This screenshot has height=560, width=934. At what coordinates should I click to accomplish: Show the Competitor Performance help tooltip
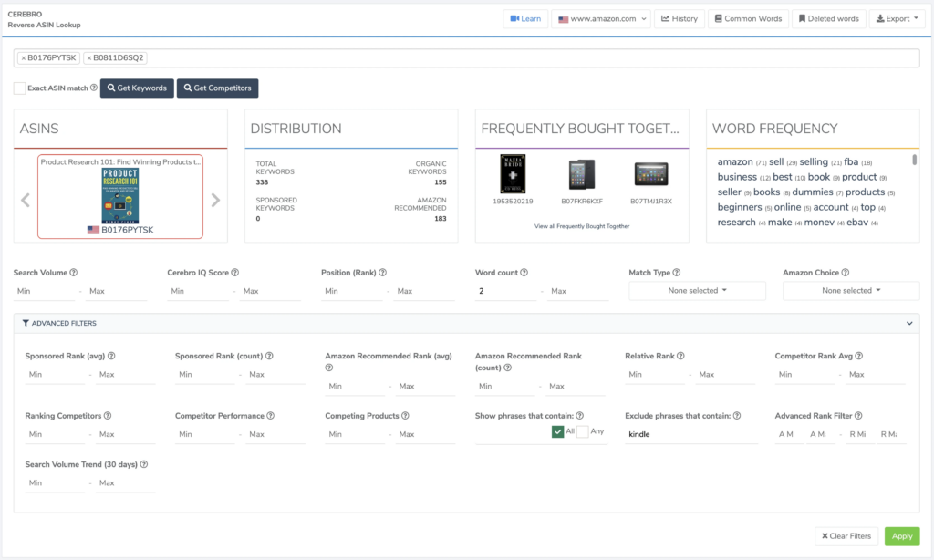[270, 416]
